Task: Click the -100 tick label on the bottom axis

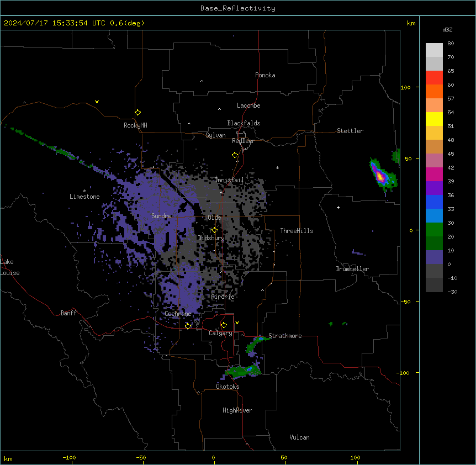Action: pos(69,457)
